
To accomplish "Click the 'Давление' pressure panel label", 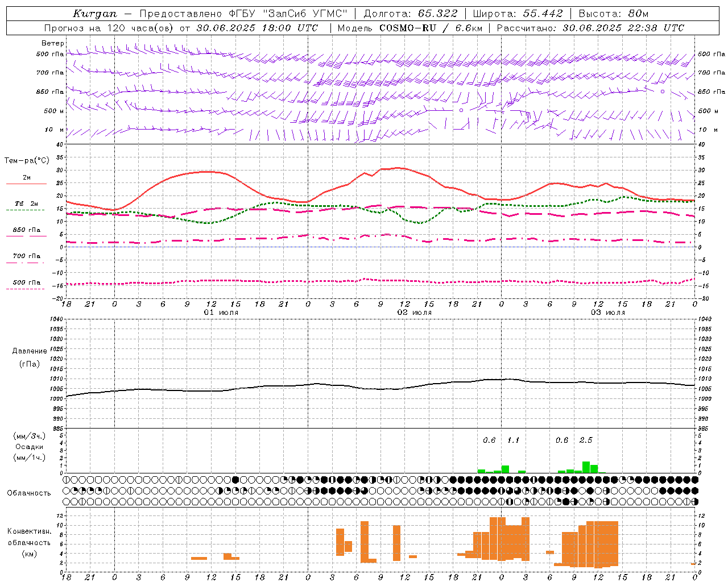I will pos(30,351).
